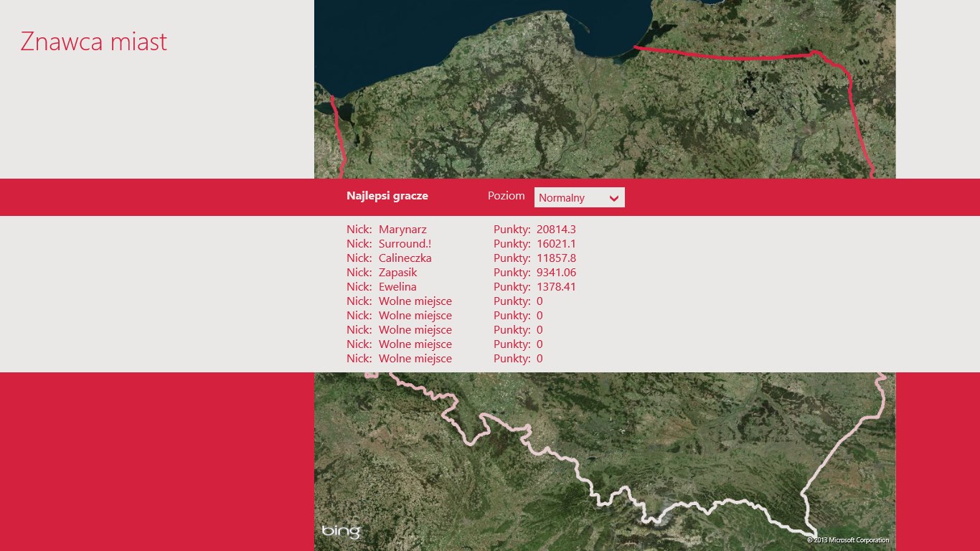Viewport: 980px width, 551px height.
Task: Click the 1378.41 points score
Action: point(556,287)
